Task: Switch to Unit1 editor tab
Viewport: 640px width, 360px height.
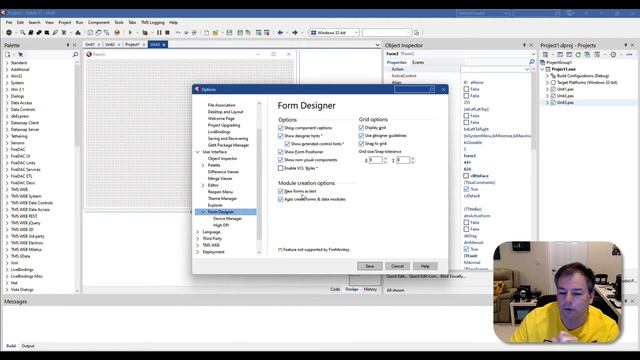Action: (90, 44)
